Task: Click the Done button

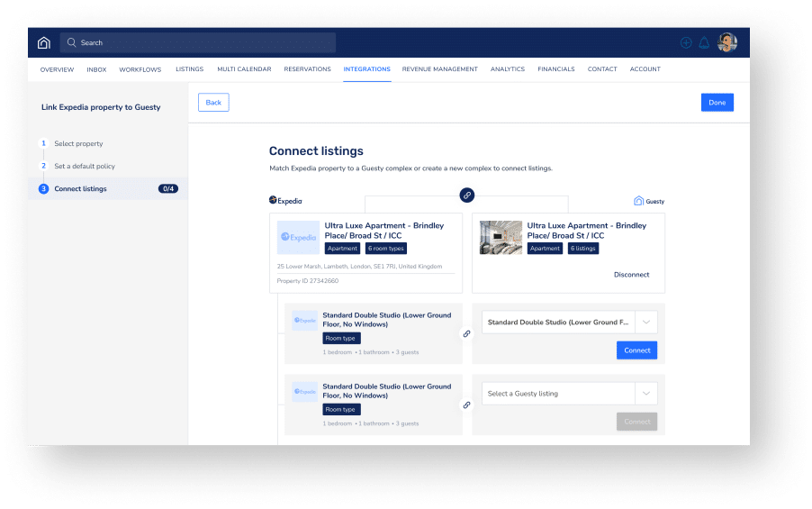Action: tap(717, 102)
